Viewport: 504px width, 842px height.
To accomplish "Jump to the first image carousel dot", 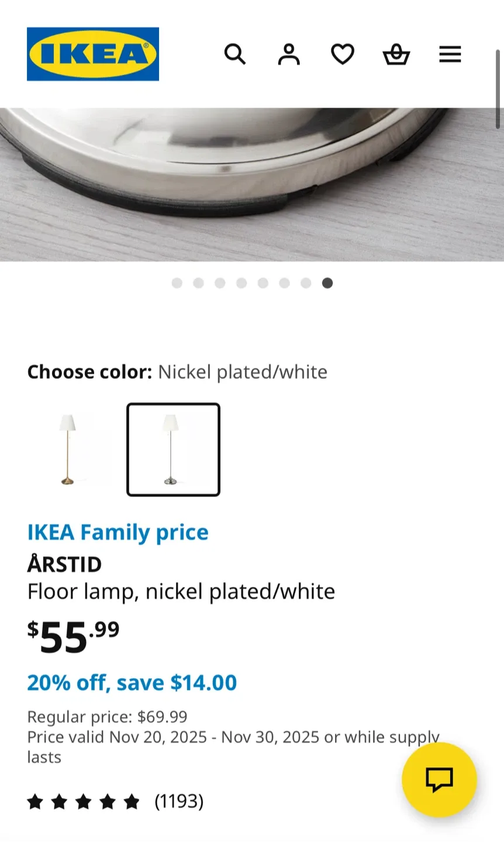I will coord(177,283).
